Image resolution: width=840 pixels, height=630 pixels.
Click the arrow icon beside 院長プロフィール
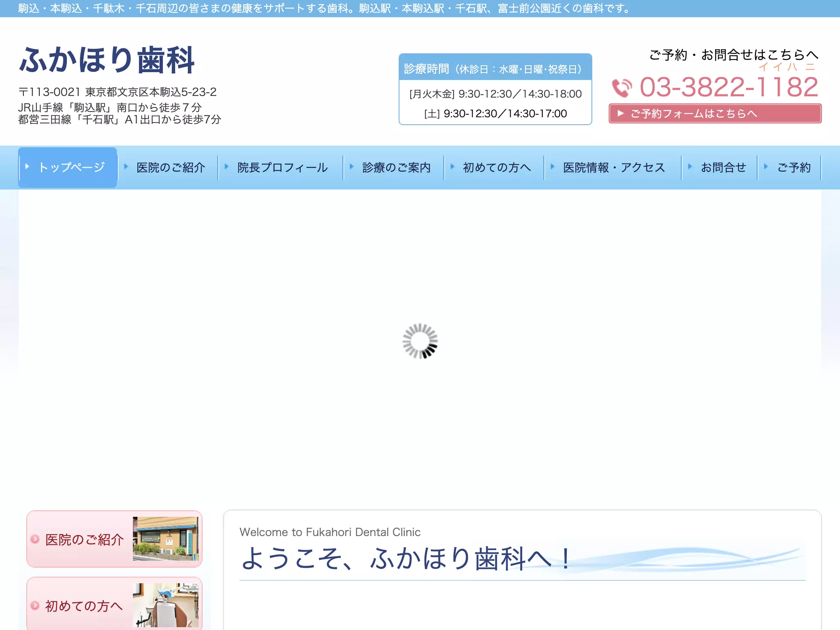[226, 167]
